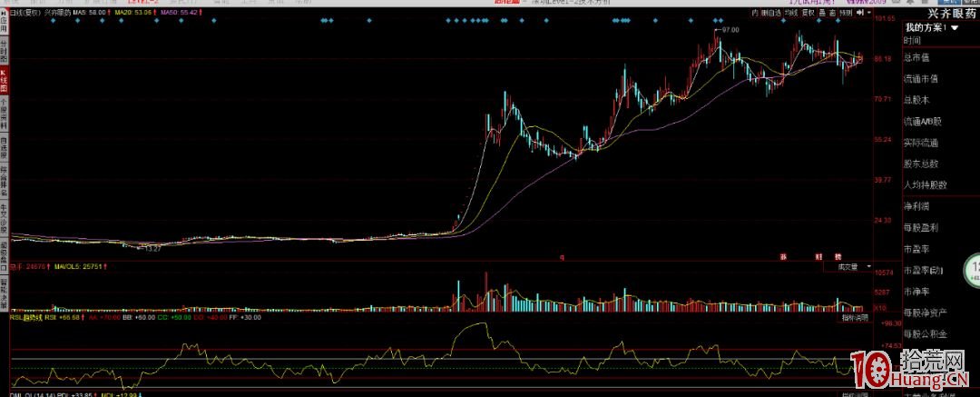Click the 叠 overlay toolbar button

click(x=822, y=13)
